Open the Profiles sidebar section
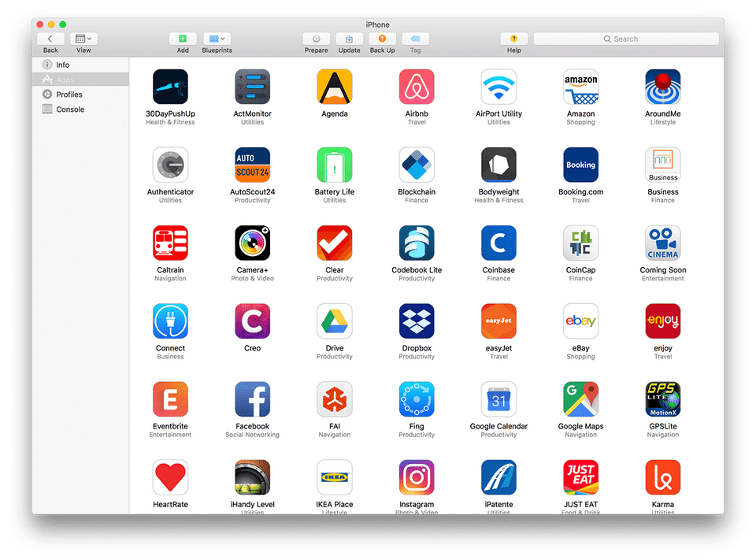This screenshot has width=756, height=560. 80,95
